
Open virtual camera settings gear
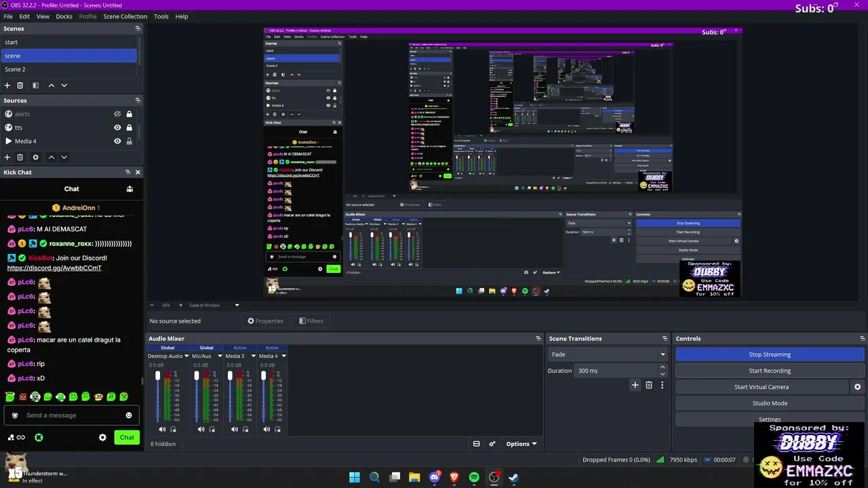coord(857,387)
